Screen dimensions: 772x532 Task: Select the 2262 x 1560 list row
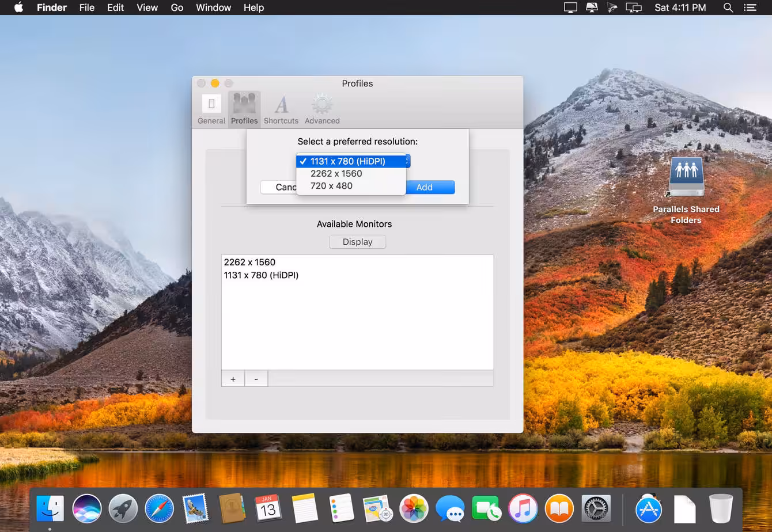[x=357, y=262]
